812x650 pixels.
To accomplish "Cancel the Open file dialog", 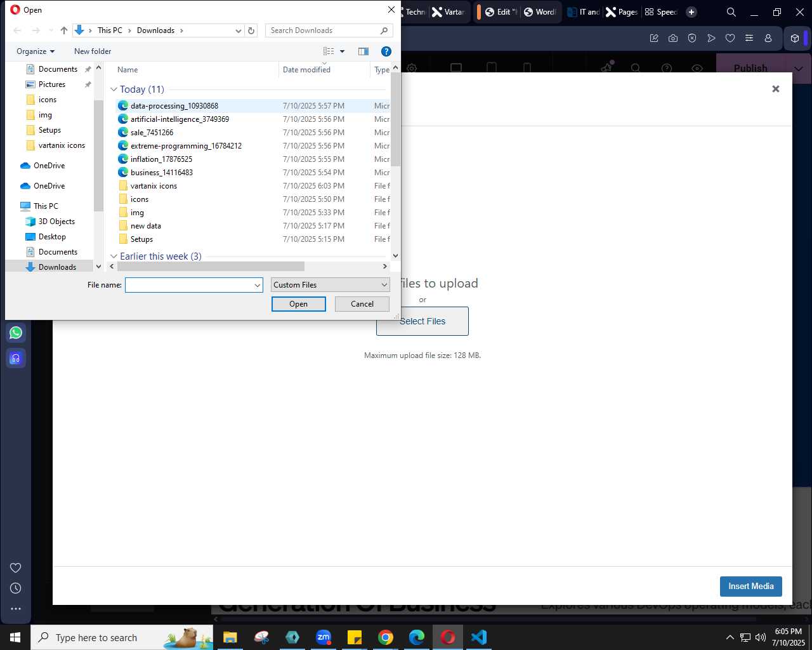I will click(362, 304).
